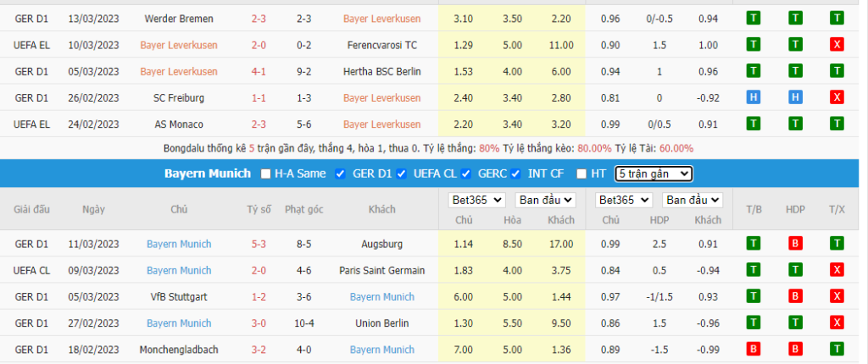The width and height of the screenshot is (868, 364).
Task: Click the red X badge in Union Berlin row
Action: coord(837,323)
